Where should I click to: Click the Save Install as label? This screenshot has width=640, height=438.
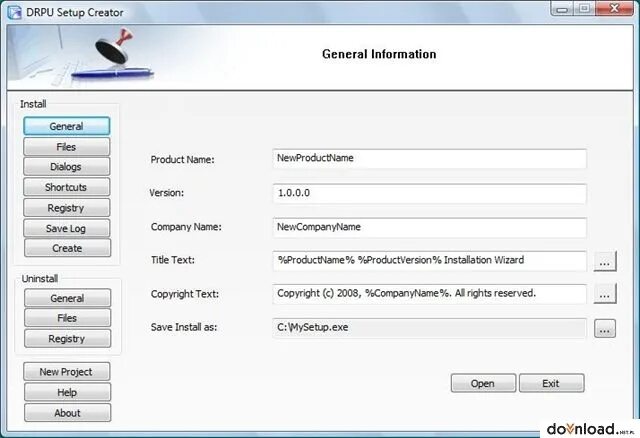pyautogui.click(x=184, y=327)
